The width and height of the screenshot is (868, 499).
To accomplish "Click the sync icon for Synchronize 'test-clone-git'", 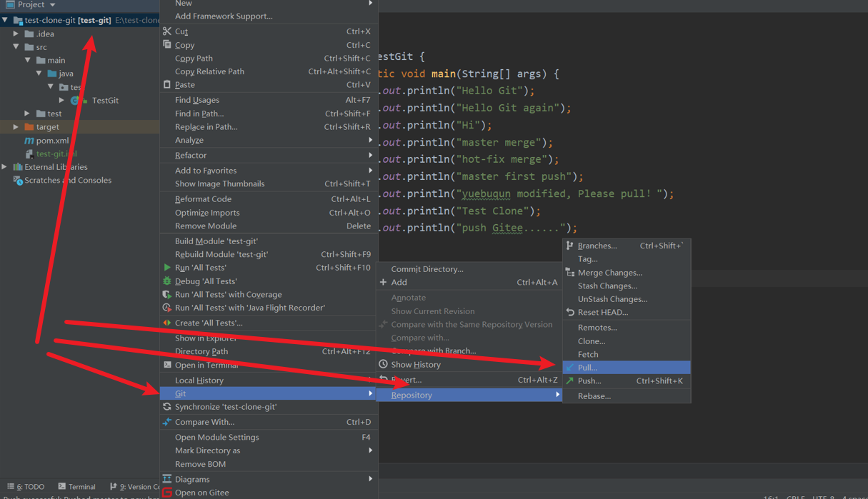I will (167, 407).
